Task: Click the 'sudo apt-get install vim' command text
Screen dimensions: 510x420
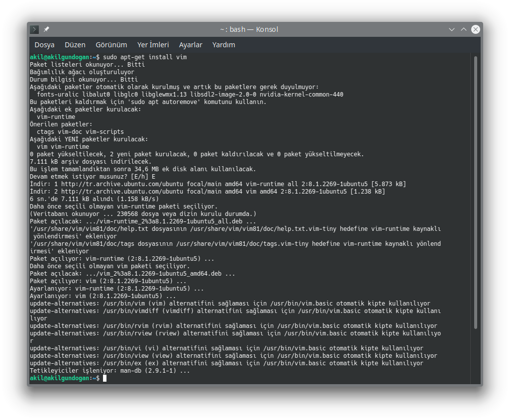Action: click(145, 57)
